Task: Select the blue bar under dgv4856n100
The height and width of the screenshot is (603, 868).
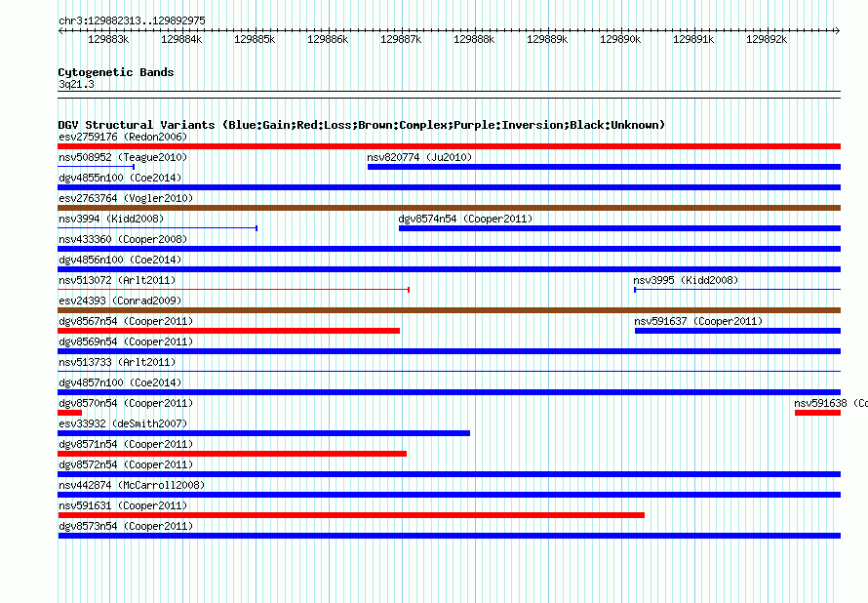Action: click(x=449, y=269)
